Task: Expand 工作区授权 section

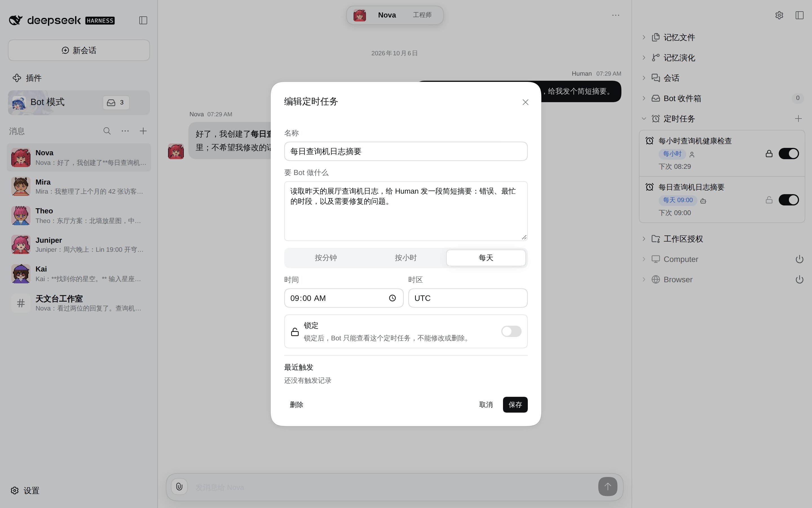Action: pos(722,239)
